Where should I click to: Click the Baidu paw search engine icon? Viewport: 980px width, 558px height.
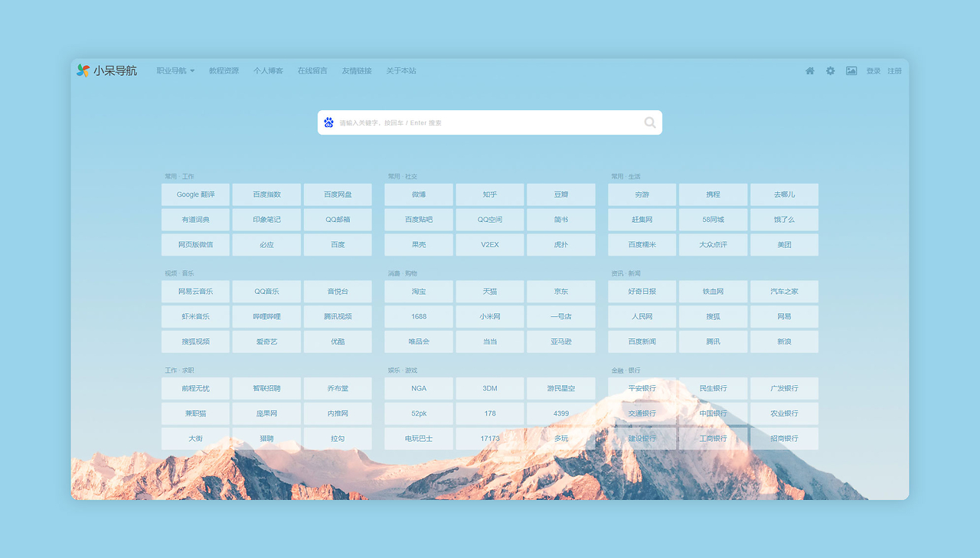(x=328, y=122)
